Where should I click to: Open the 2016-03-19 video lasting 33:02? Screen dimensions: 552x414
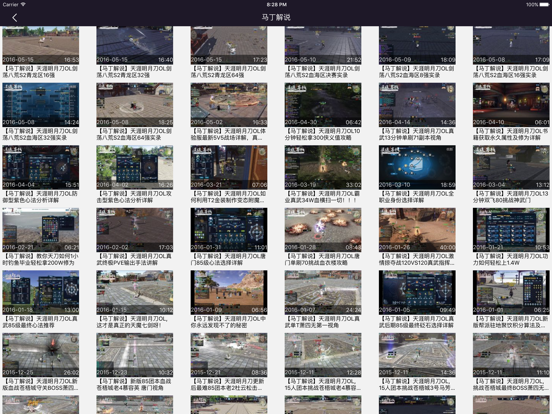323,167
